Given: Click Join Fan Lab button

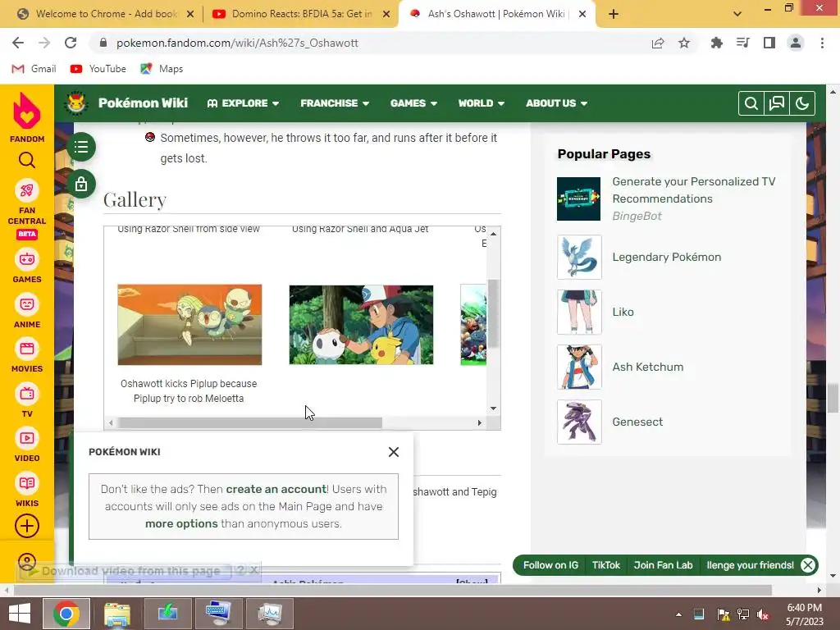Looking at the screenshot, I should pos(663,565).
